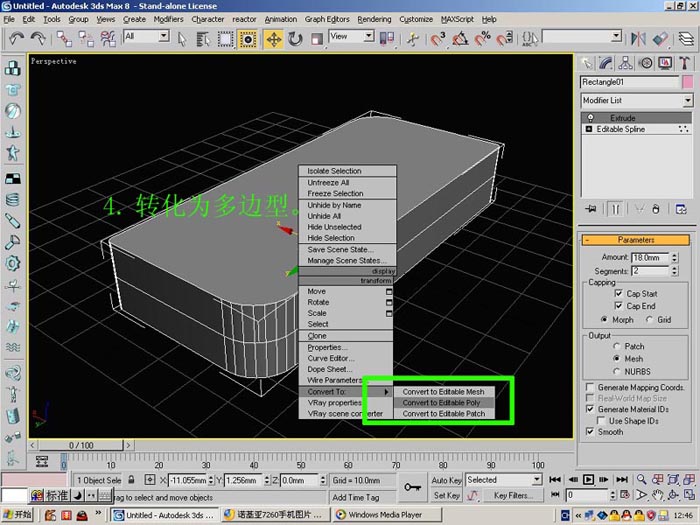Viewport: 700px width, 525px height.
Task: Toggle the Selection Lock padlock
Action: pos(131,480)
